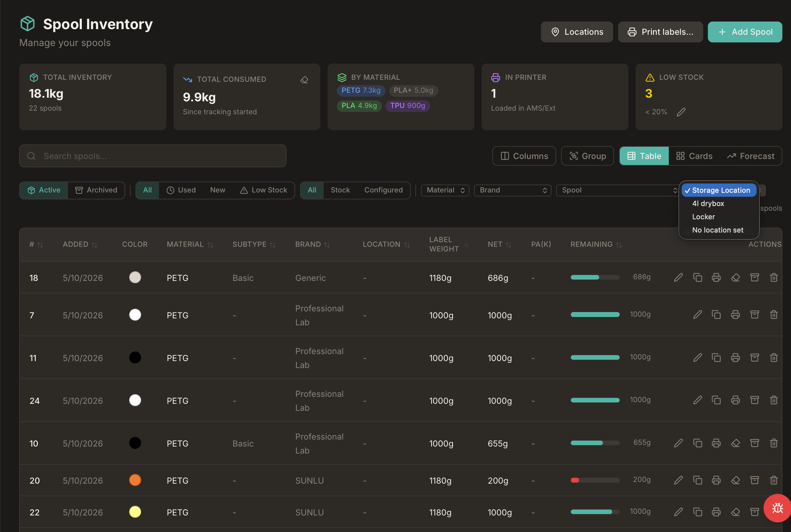Choose No location set option
The image size is (791, 532).
(x=719, y=230)
